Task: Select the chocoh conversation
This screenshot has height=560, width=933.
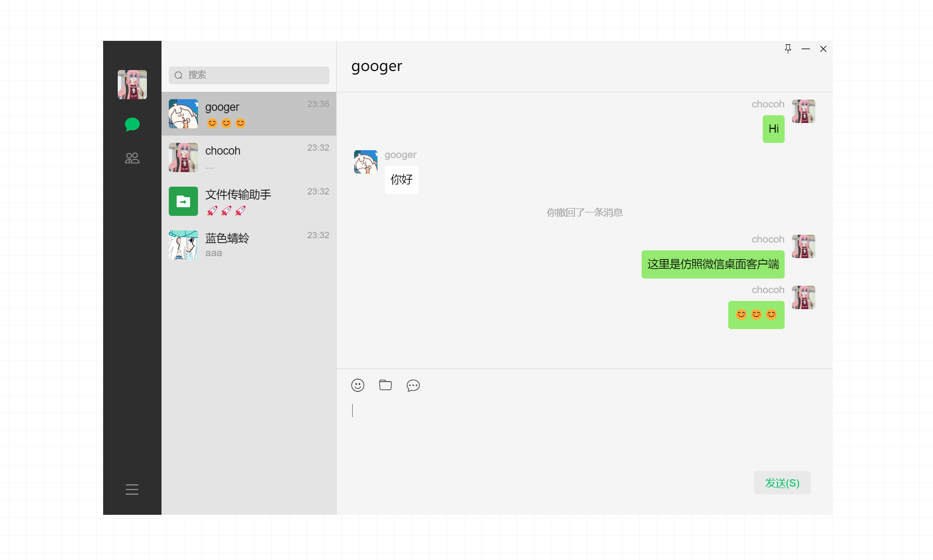Action: click(x=249, y=157)
